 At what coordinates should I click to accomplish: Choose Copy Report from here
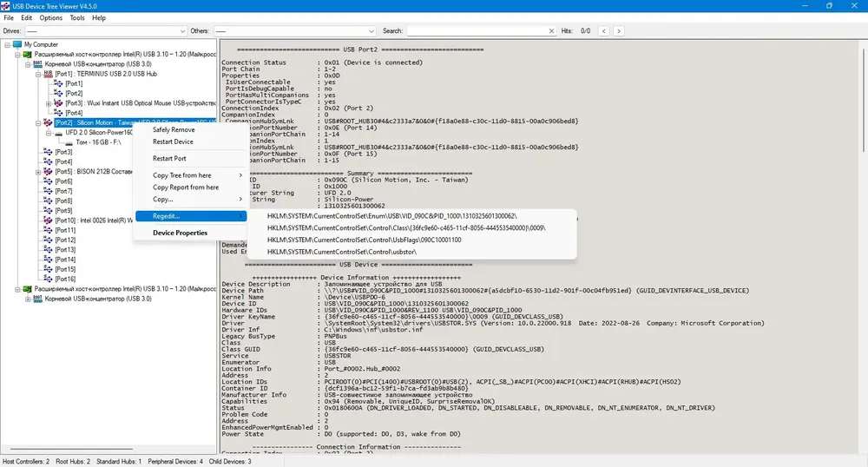[x=190, y=187]
